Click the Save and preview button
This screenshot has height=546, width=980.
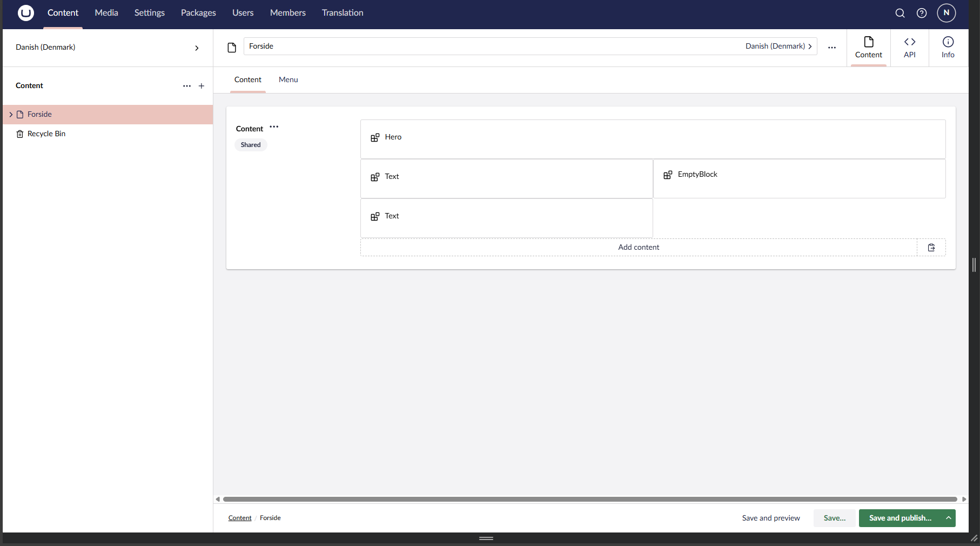tap(770, 518)
